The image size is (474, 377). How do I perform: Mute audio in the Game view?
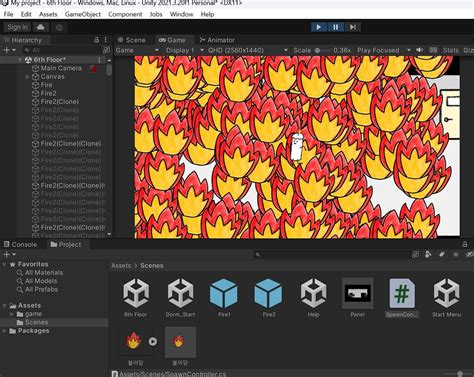coord(420,50)
